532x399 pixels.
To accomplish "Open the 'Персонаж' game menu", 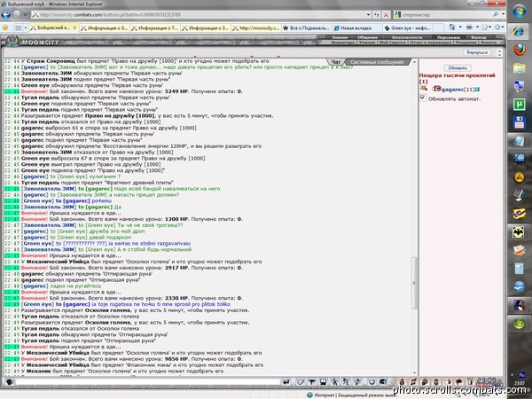I will pyautogui.click(x=448, y=37).
